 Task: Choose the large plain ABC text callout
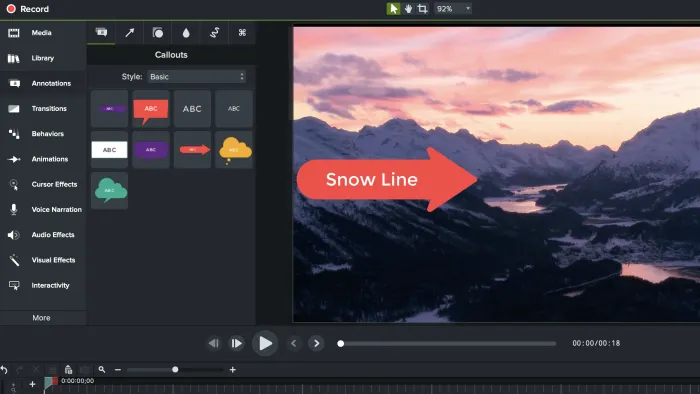tap(192, 109)
